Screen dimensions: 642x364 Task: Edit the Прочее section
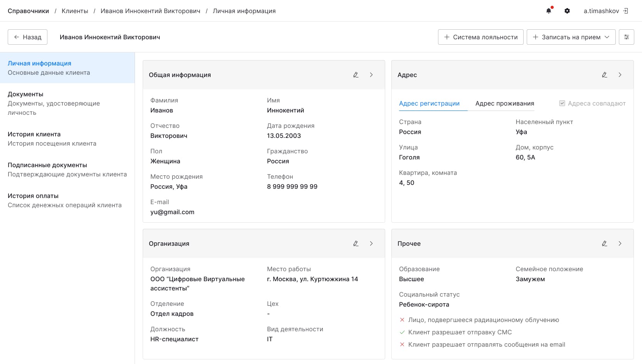605,243
